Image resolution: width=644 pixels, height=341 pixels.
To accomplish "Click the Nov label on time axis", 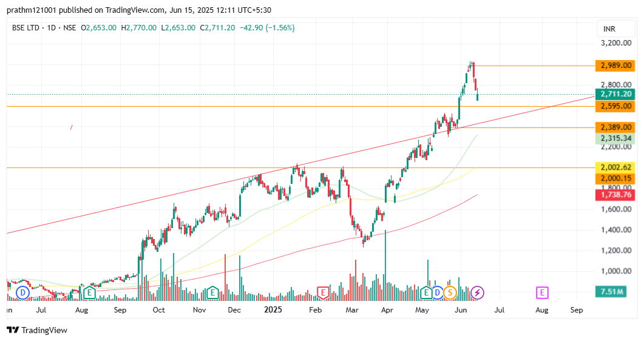I will click(x=199, y=310).
